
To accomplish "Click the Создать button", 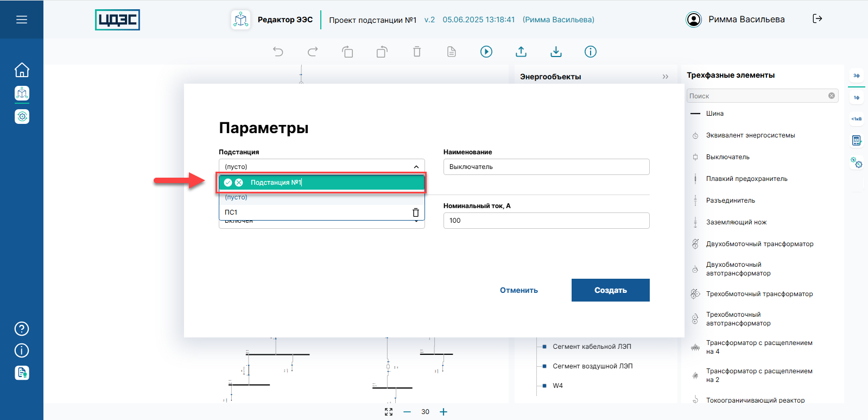I will click(x=610, y=290).
